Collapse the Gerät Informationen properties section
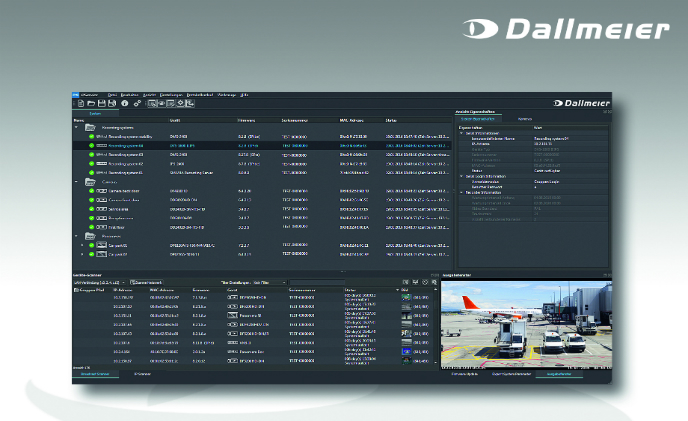 coord(461,133)
